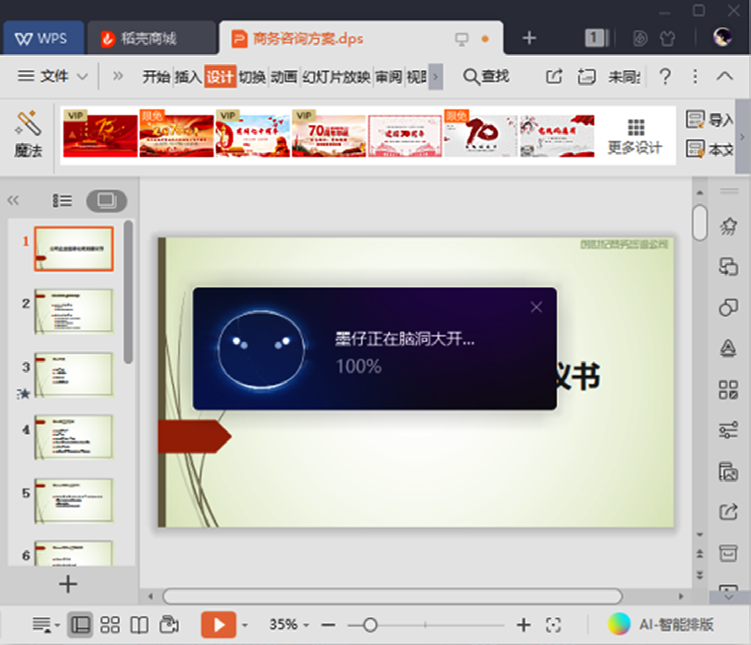Expand quick access toolbar double-chevron
This screenshot has width=751, height=645.
click(x=118, y=76)
